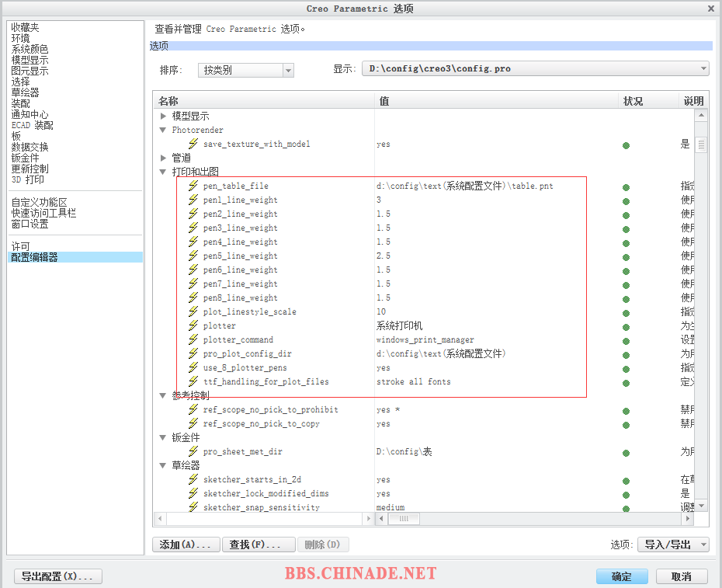This screenshot has height=588, width=722.
Task: Open the 排序 sort-by dropdown
Action: tap(246, 70)
